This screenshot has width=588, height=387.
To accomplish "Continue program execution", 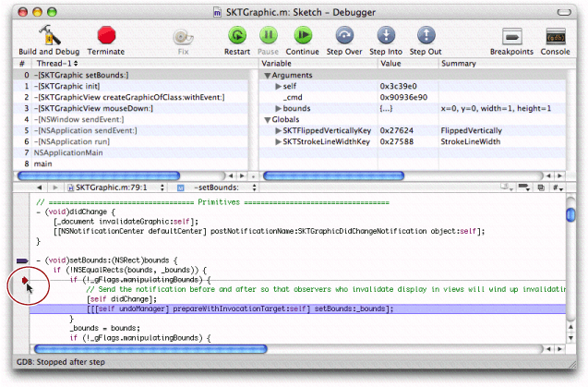I will point(302,36).
